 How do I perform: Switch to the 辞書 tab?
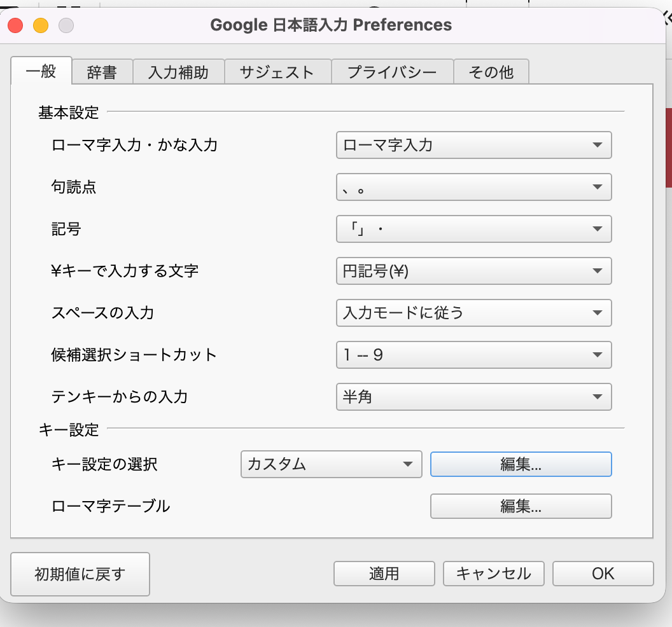click(x=102, y=72)
